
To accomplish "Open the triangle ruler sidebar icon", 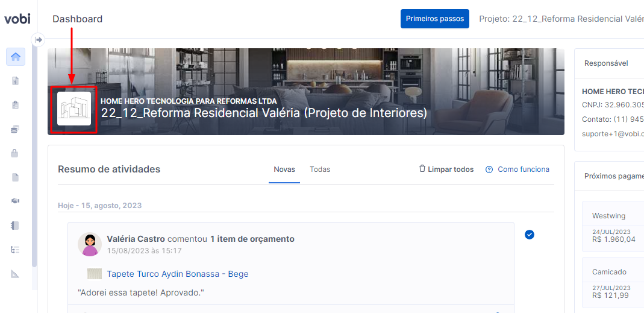I will tap(15, 274).
